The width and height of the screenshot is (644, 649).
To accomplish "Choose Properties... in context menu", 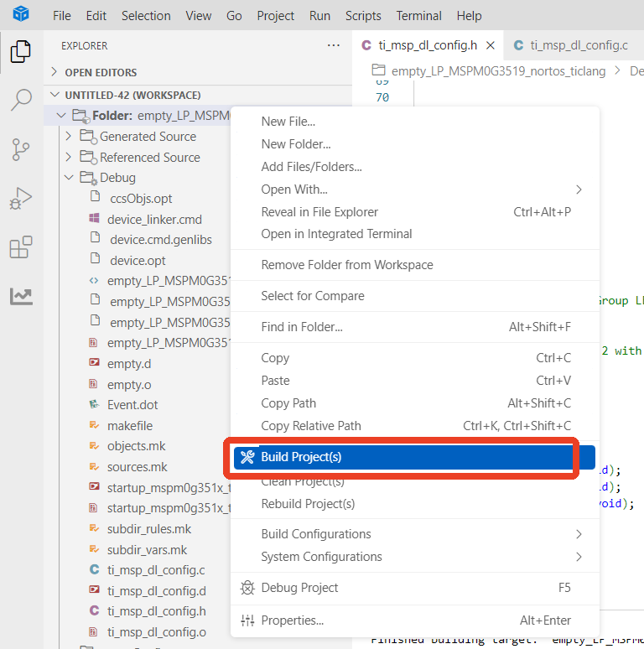I will [x=415, y=620].
